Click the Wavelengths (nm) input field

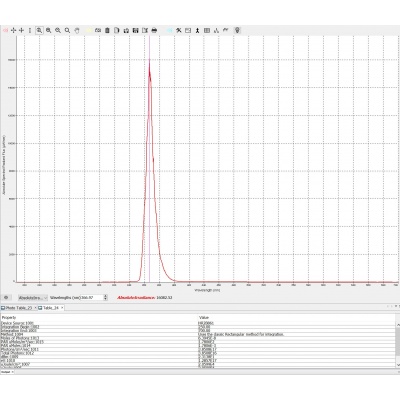(92, 297)
